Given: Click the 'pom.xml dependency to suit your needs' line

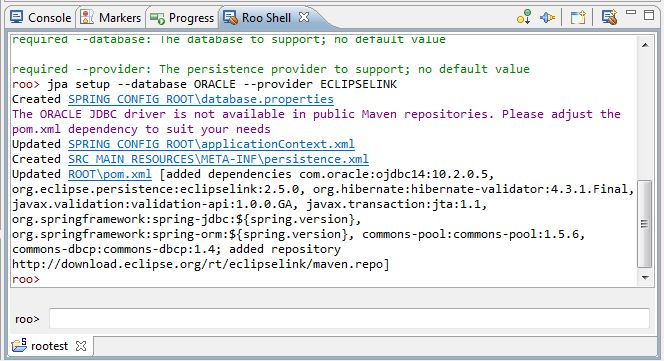Looking at the screenshot, I should coord(141,129).
